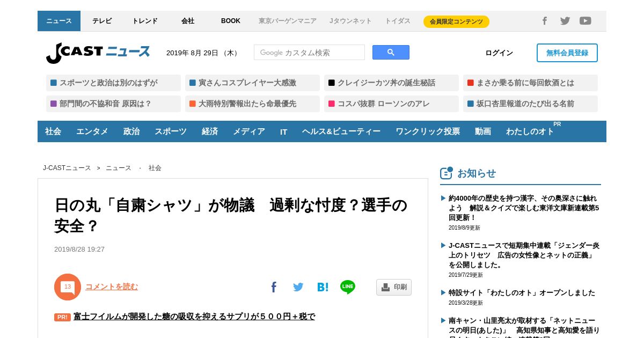Click the ログイン link
This screenshot has height=338, width=644.
pyautogui.click(x=499, y=53)
